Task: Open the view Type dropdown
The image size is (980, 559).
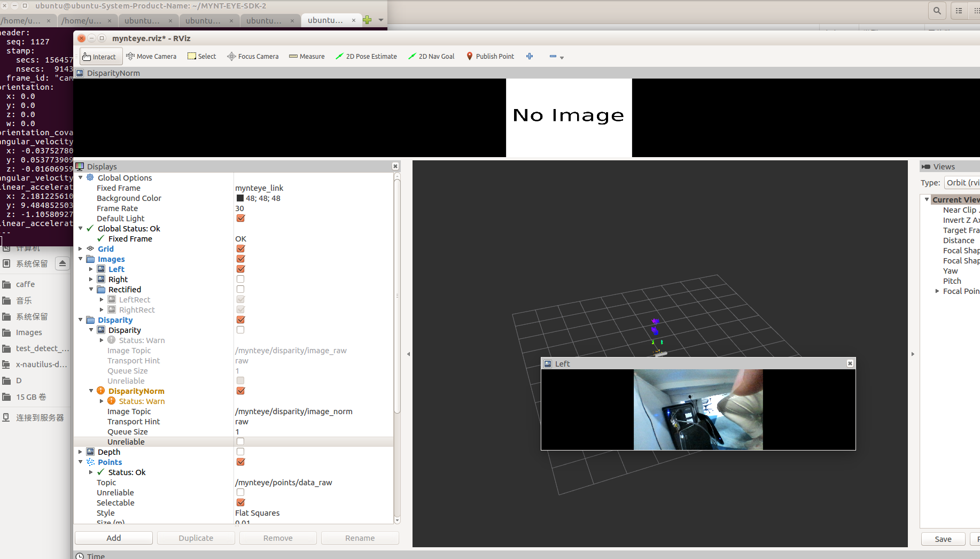Action: [962, 183]
